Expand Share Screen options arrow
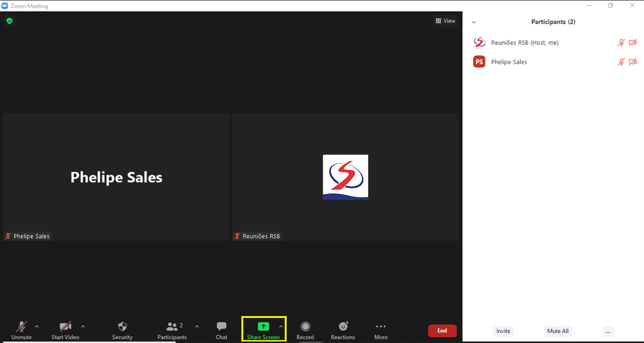This screenshot has height=343, width=644. pos(281,326)
